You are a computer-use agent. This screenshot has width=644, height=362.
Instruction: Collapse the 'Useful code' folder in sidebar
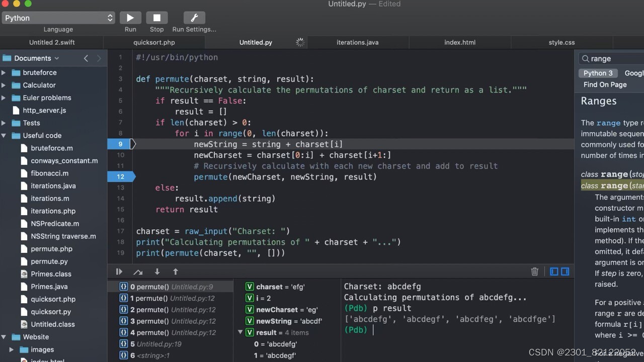point(5,135)
